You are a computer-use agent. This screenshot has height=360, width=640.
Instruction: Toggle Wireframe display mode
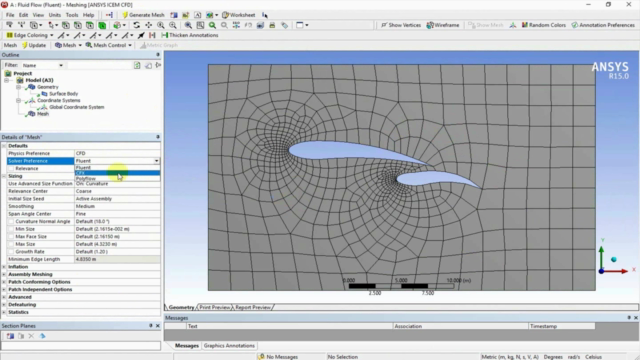443,25
